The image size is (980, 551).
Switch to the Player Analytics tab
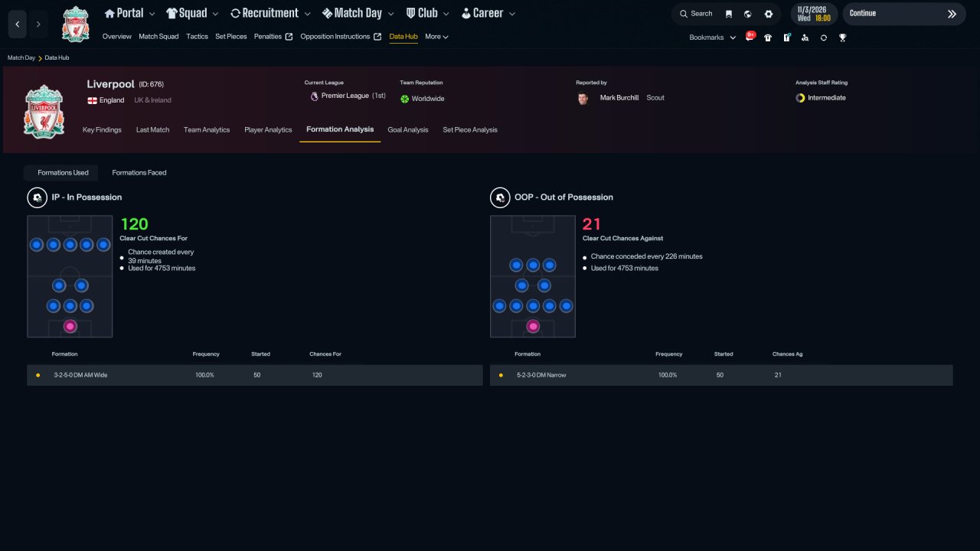tap(268, 130)
